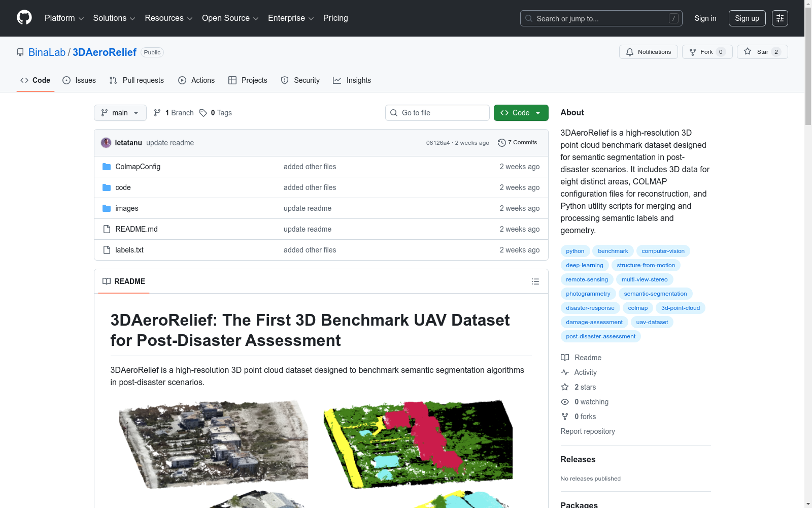This screenshot has width=812, height=508.
Task: Open the Code tab
Action: coord(36,80)
